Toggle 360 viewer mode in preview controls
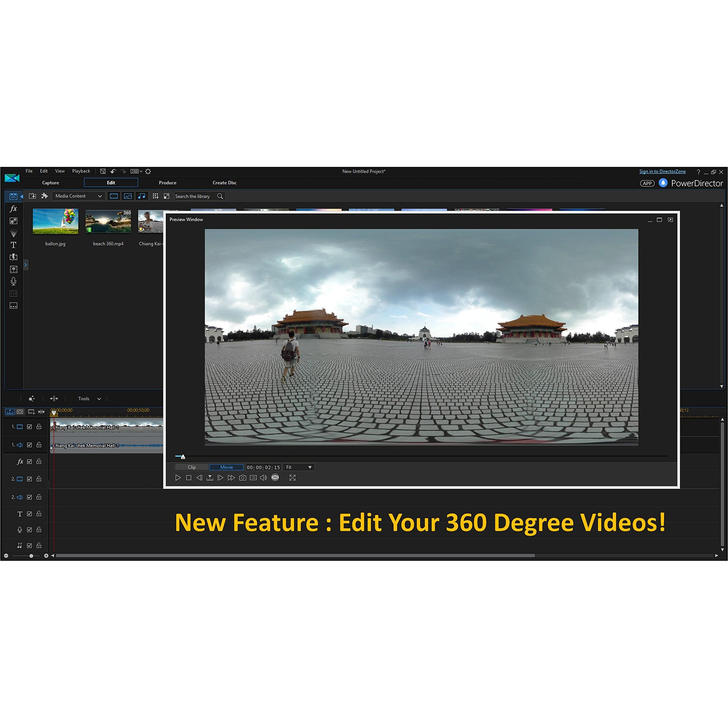728x728 pixels. point(275,477)
